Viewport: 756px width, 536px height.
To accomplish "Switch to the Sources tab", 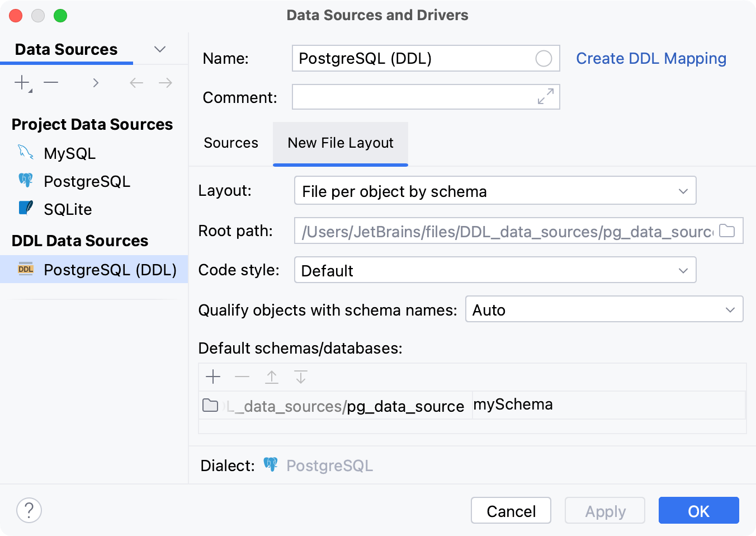I will pos(230,143).
